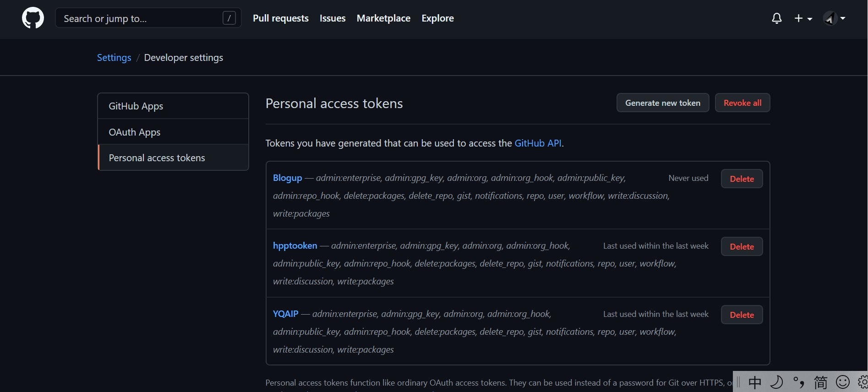This screenshot has height=392, width=868.
Task: Click the IME emoji smiley icon
Action: pos(842,382)
